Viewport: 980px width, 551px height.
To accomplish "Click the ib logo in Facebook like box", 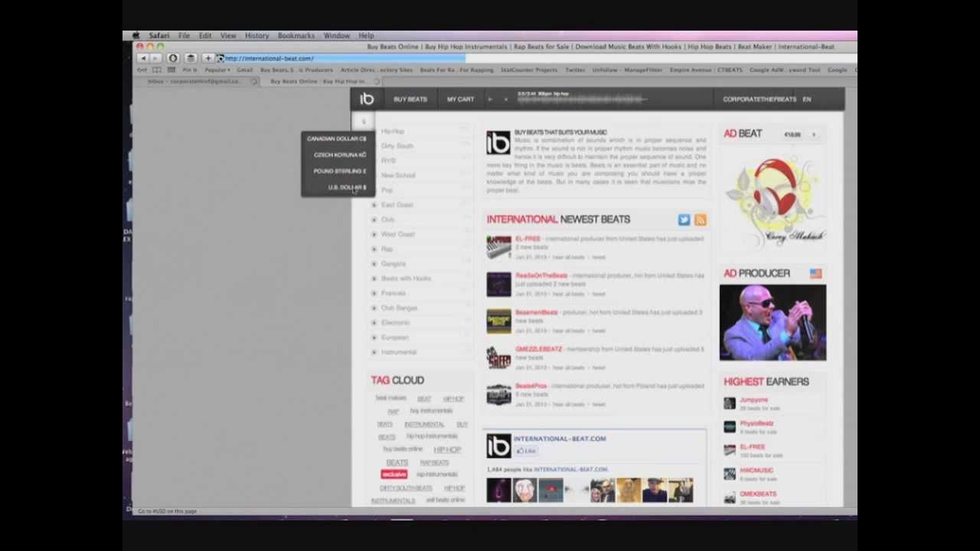I will click(x=498, y=445).
